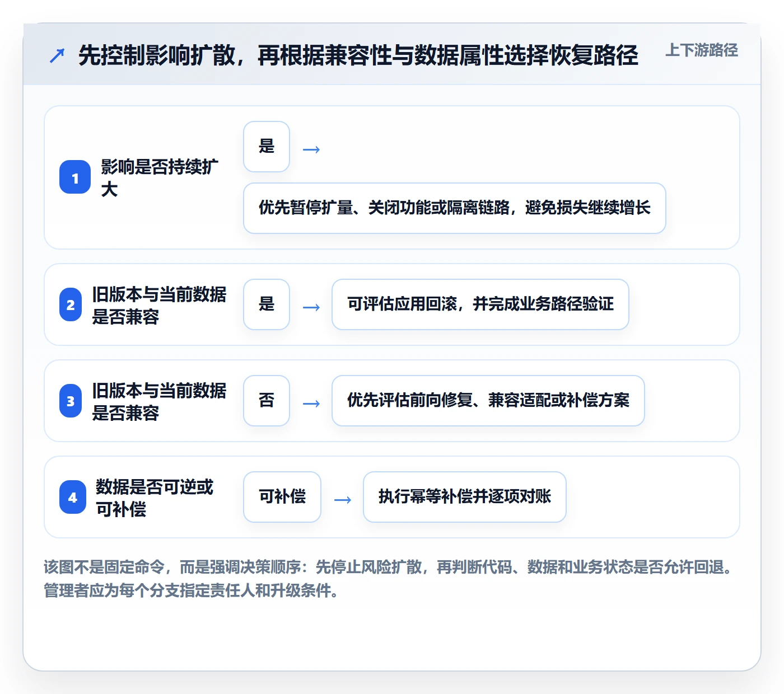Click the main title 先控制影响扩散
This screenshot has width=784, height=694.
point(358,55)
